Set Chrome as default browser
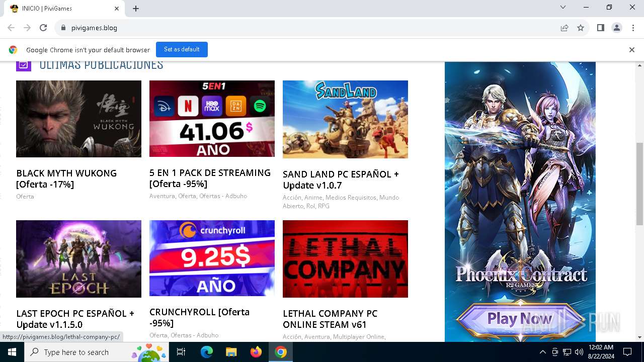644x362 pixels. [x=182, y=49]
